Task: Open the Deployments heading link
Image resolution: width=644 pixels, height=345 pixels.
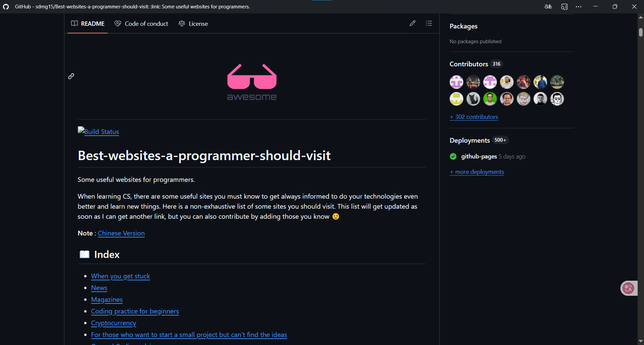Action: [x=470, y=140]
